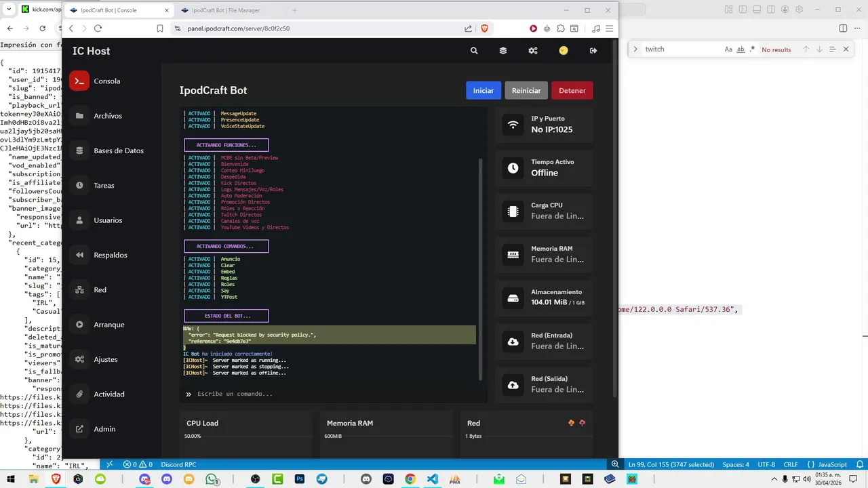Open the Arranque play icon
This screenshot has width=868, height=488.
[79, 325]
